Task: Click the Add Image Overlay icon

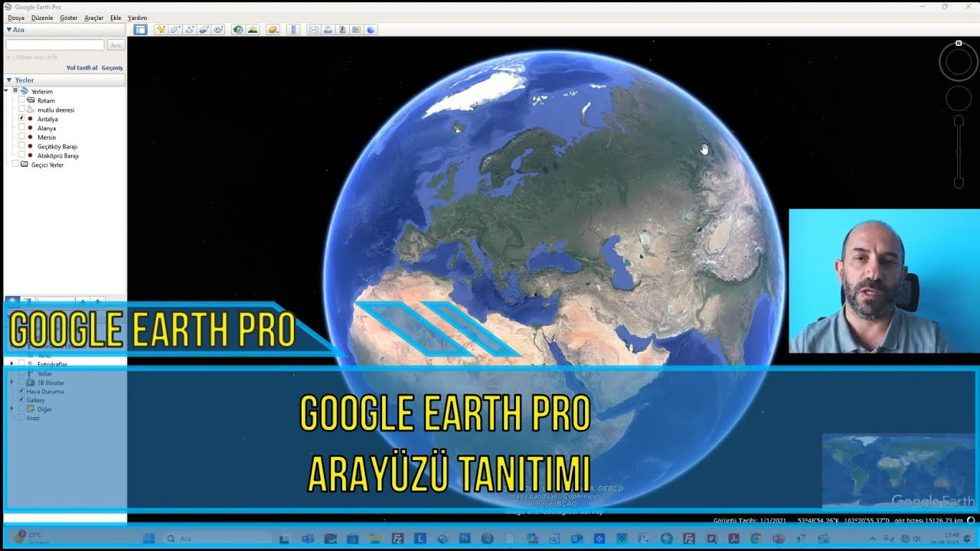Action: pos(204,30)
